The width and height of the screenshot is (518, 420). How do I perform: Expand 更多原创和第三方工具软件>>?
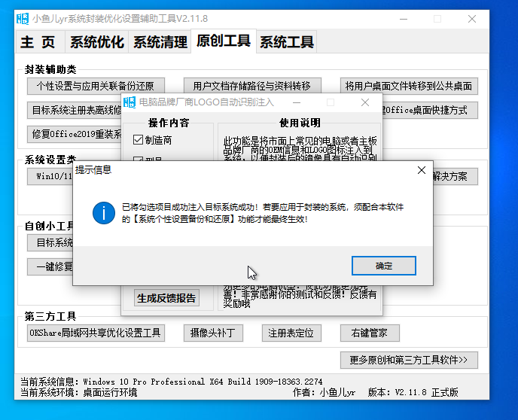click(409, 360)
